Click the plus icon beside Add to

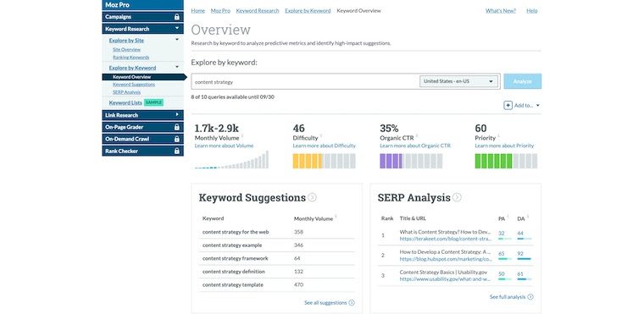pyautogui.click(x=508, y=106)
